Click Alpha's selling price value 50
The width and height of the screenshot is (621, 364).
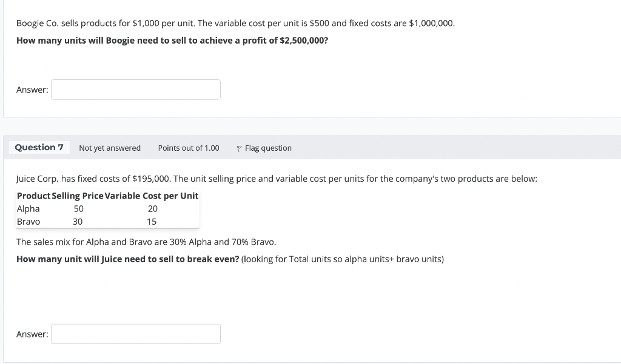(79, 209)
